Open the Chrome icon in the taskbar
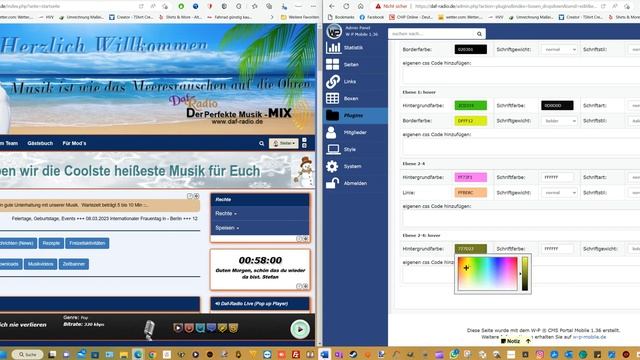640x360 pixels. tap(152, 354)
